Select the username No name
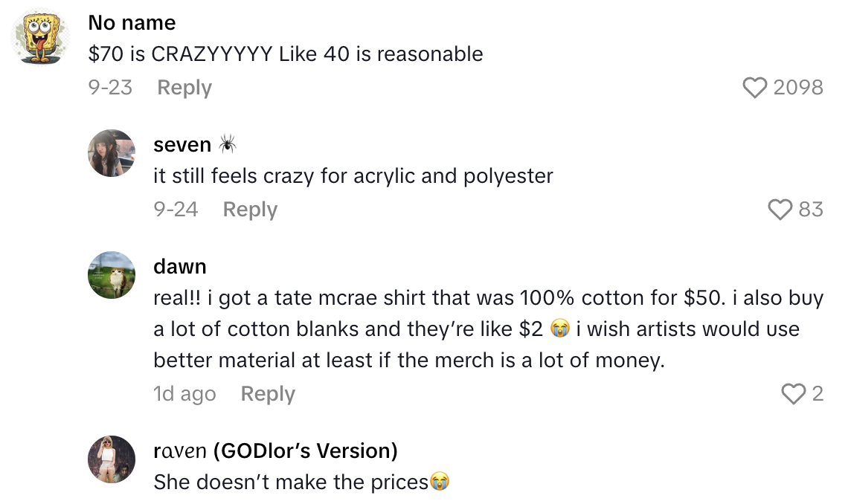Screen dimensions: 851x504 tap(132, 22)
